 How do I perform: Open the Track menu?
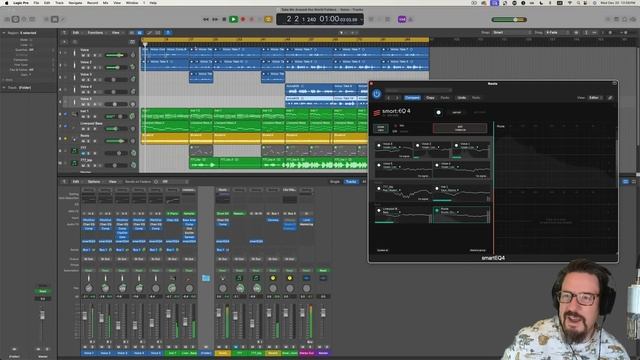coord(60,3)
